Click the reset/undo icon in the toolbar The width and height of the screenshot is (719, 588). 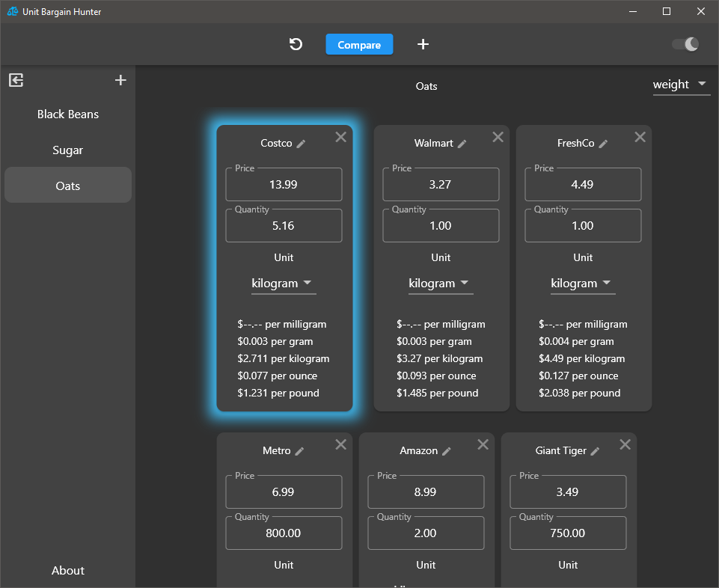point(296,44)
